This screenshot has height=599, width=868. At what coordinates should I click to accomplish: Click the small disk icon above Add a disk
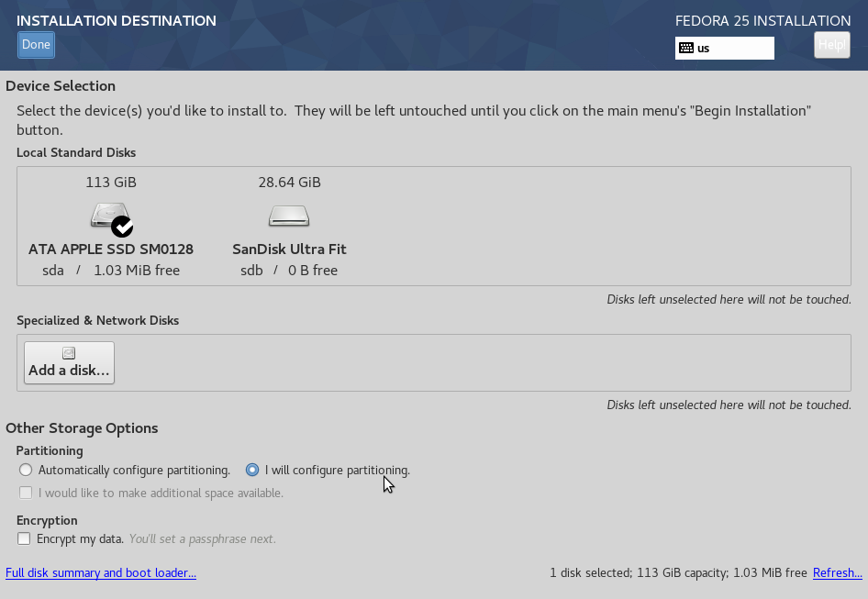69,353
